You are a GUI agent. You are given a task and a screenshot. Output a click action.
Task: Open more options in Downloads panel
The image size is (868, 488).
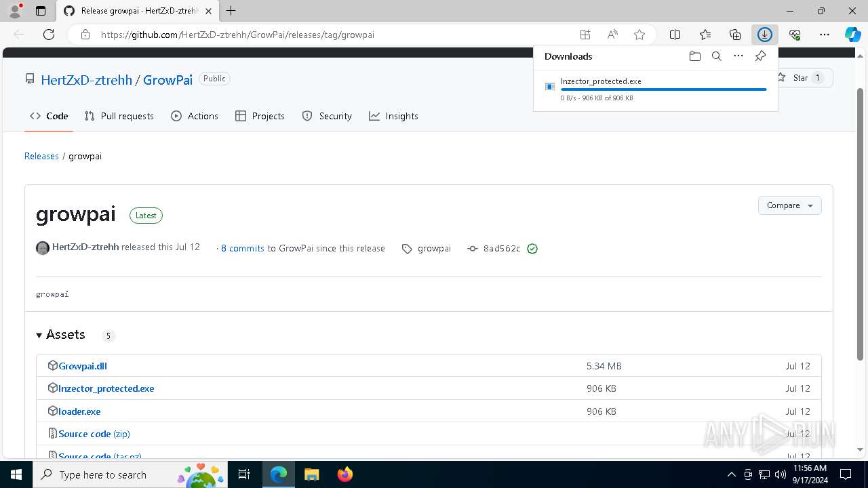tap(738, 56)
